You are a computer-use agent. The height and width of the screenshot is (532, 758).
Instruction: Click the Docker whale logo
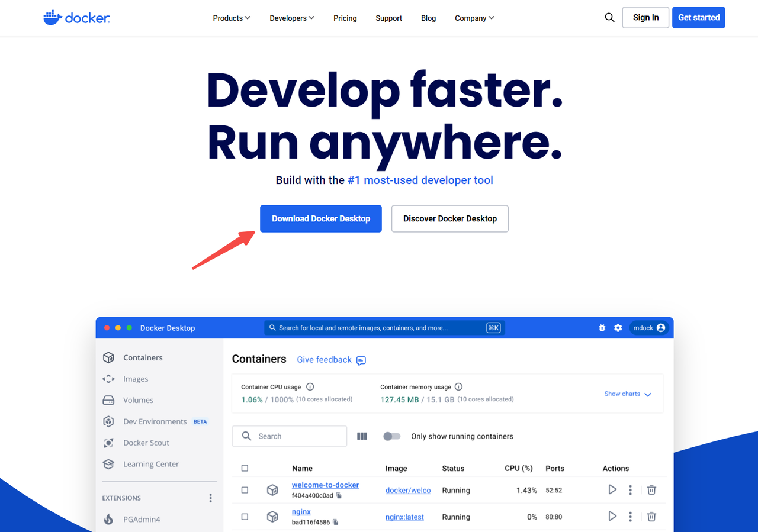(x=76, y=18)
